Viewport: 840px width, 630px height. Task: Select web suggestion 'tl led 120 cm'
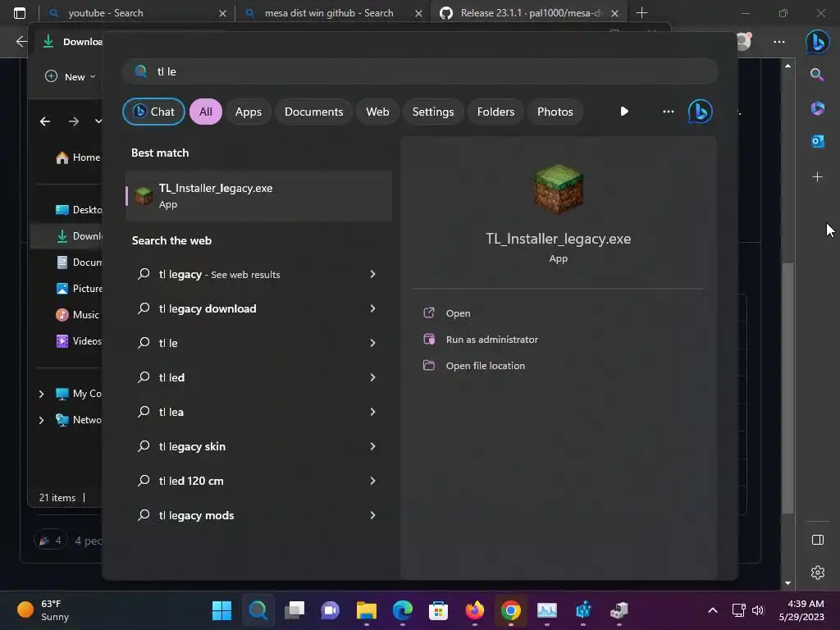coord(258,481)
